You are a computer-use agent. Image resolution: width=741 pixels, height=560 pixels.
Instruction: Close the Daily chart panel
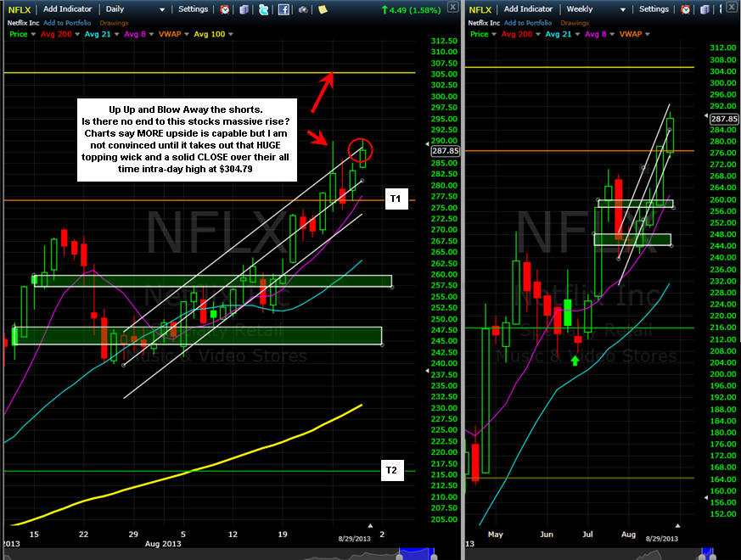coord(452,7)
